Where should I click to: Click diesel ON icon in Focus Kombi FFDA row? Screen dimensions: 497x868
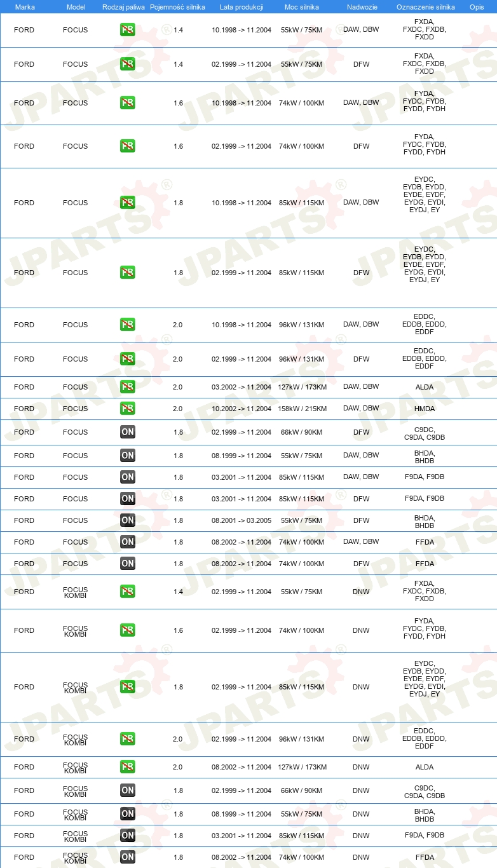pos(128,857)
